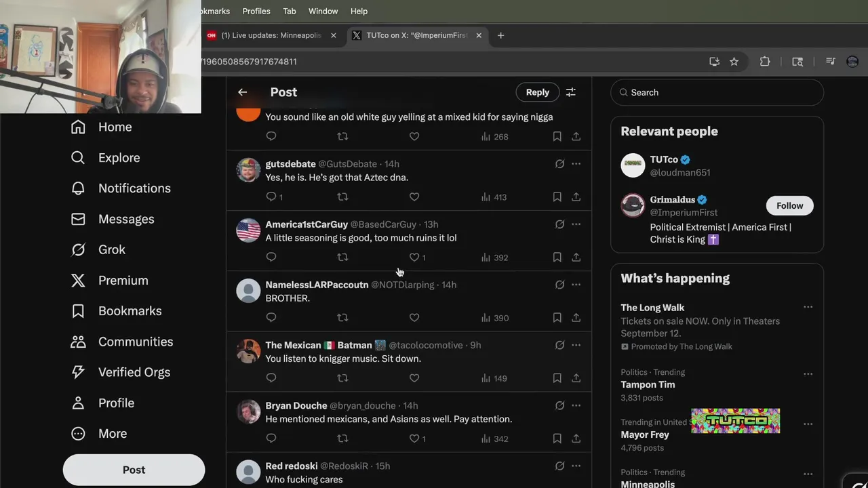Open Grok icon on Red redoski's post
Screen dimensions: 868x488
559,466
